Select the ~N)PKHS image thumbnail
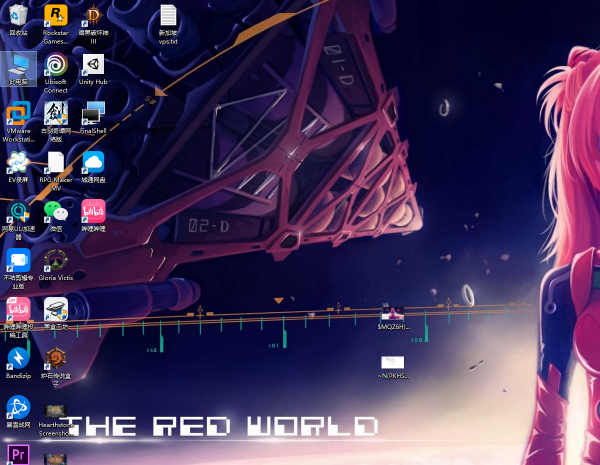Viewport: 600px width, 465px height. tap(393, 362)
